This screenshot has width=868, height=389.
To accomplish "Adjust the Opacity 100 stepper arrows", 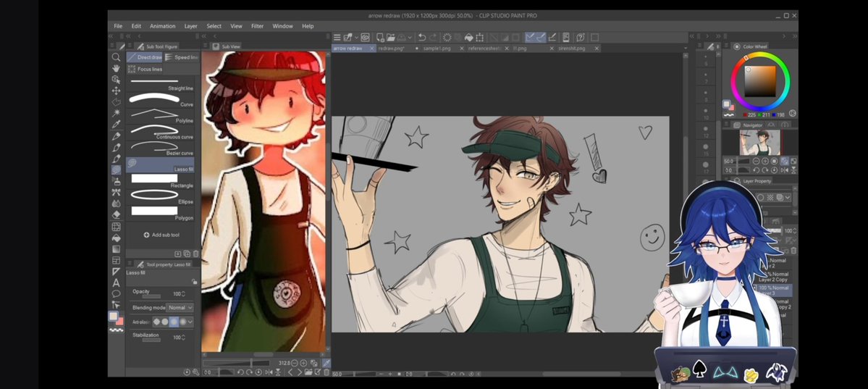I will point(183,293).
